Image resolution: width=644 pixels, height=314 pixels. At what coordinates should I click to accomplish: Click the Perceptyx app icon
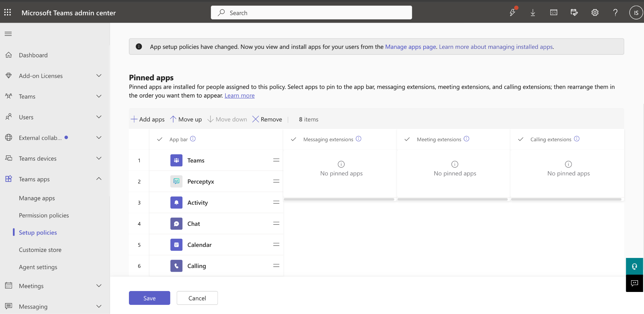[x=176, y=181]
